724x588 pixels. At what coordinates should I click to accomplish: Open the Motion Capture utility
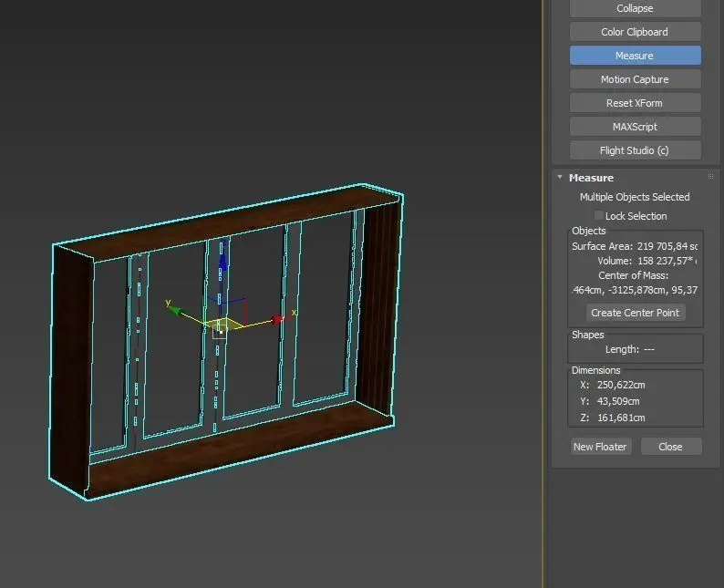tap(635, 79)
